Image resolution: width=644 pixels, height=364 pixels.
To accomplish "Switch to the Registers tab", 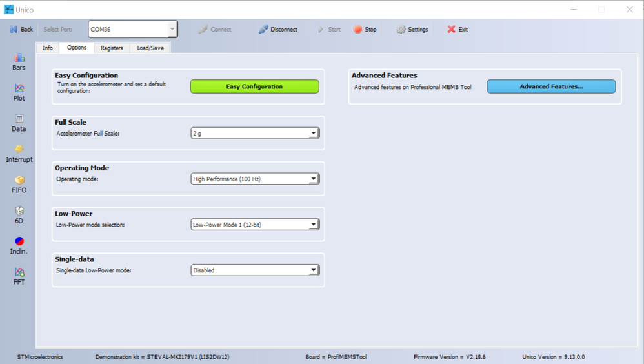I will (112, 48).
